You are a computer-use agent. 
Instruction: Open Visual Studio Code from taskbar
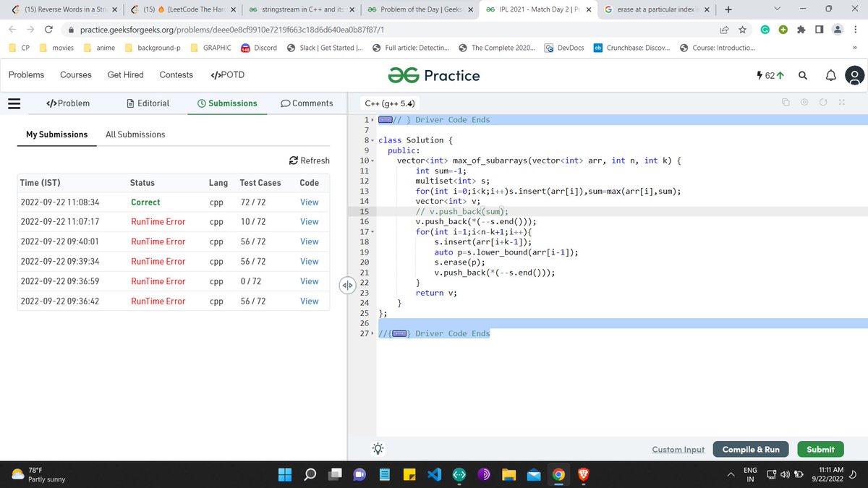pyautogui.click(x=433, y=475)
